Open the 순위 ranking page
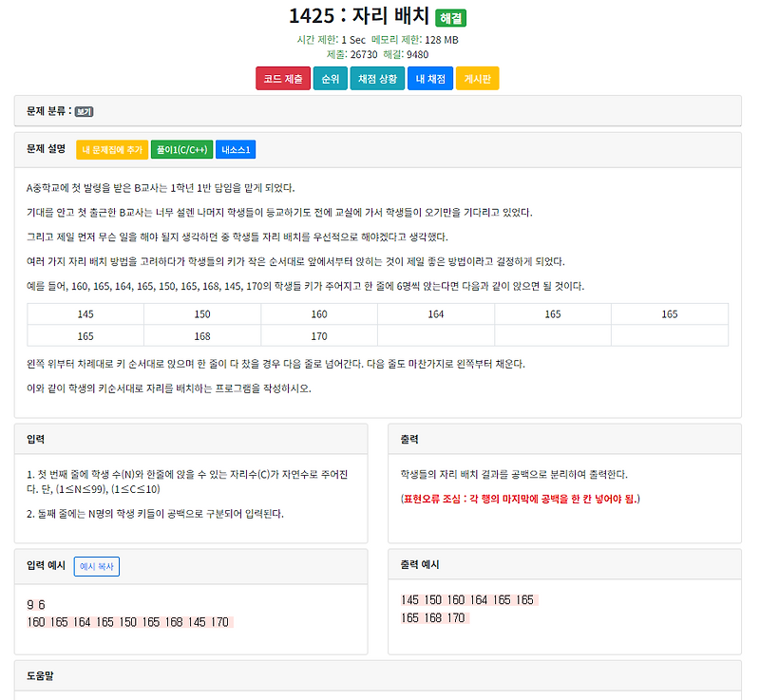This screenshot has width=760, height=700. tap(330, 79)
